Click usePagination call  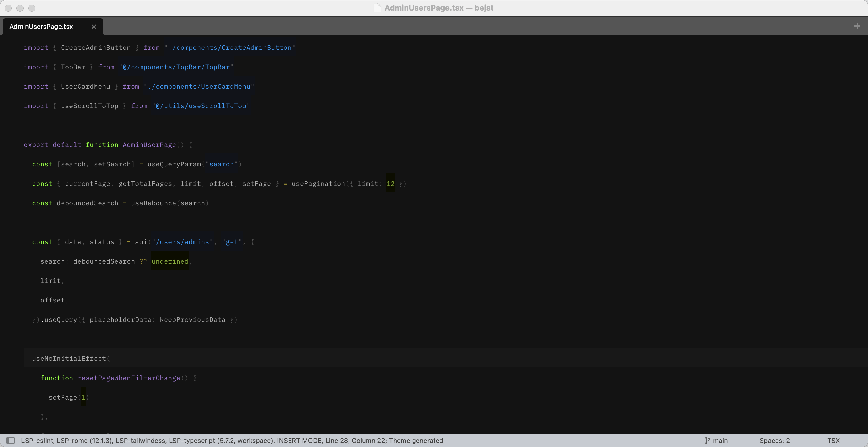(x=318, y=183)
